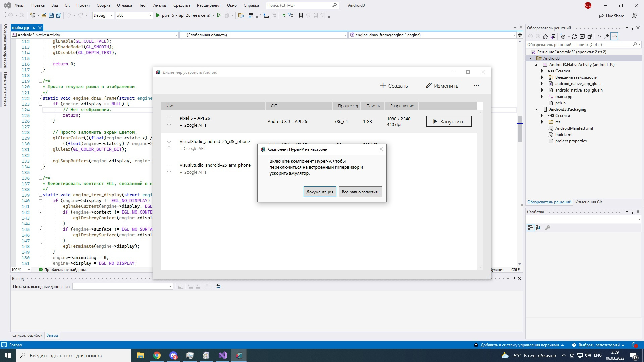Collapse Android3.Packaging project node
This screenshot has height=362, width=644.
click(x=536, y=109)
